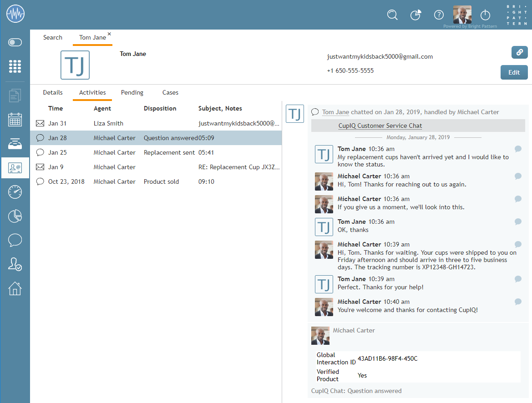This screenshot has height=403, width=532.
Task: Switch to the Details tab
Action: click(x=53, y=92)
